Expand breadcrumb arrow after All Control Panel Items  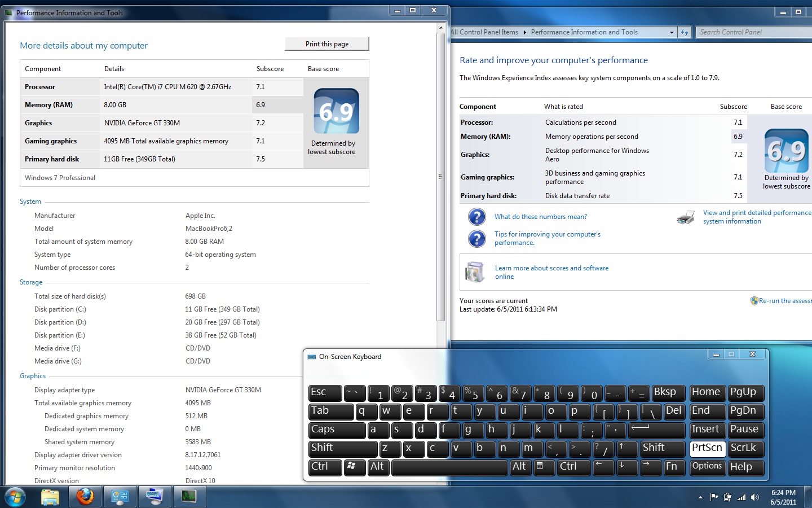tap(524, 32)
